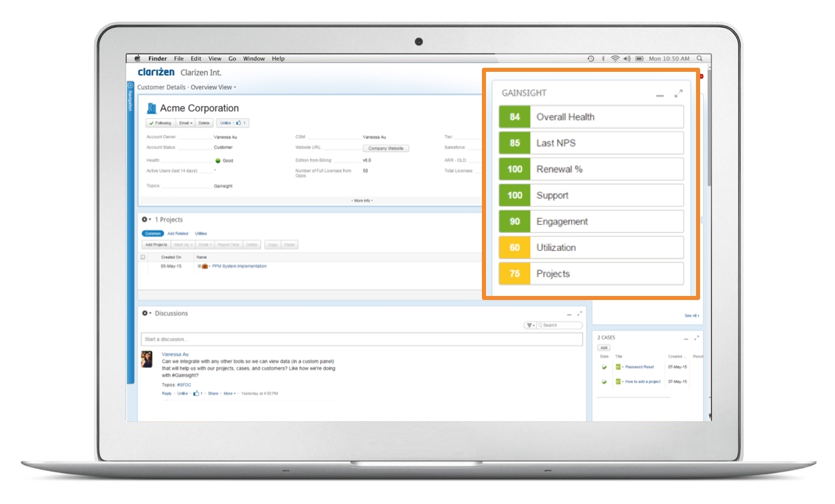Screen dimensions: 835x504
Task: Click the Company Website button
Action: [386, 148]
